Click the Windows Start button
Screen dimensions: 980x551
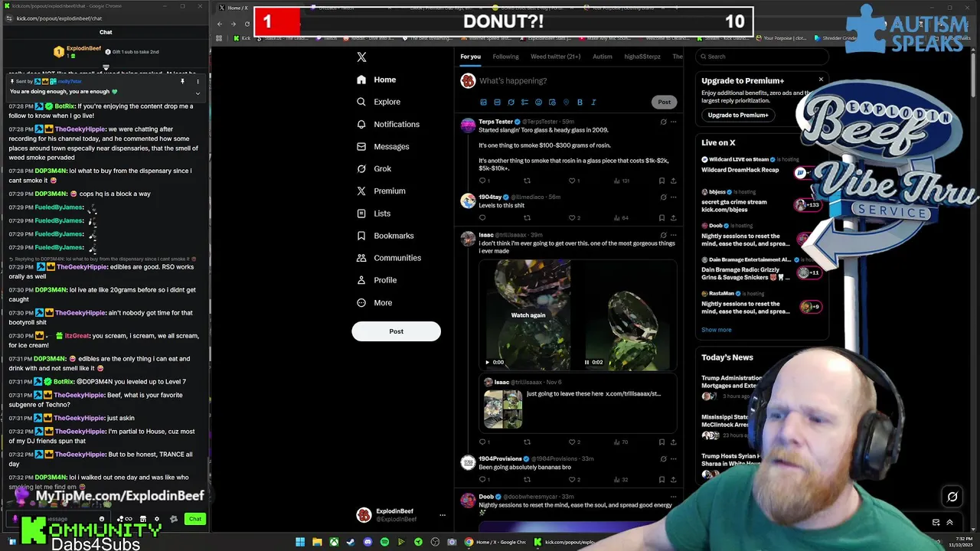[x=300, y=542]
